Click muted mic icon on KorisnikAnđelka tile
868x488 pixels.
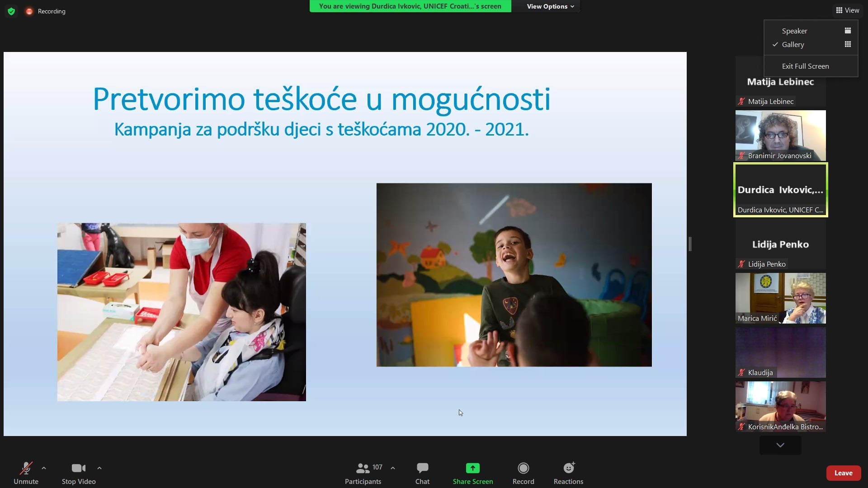[x=741, y=427]
